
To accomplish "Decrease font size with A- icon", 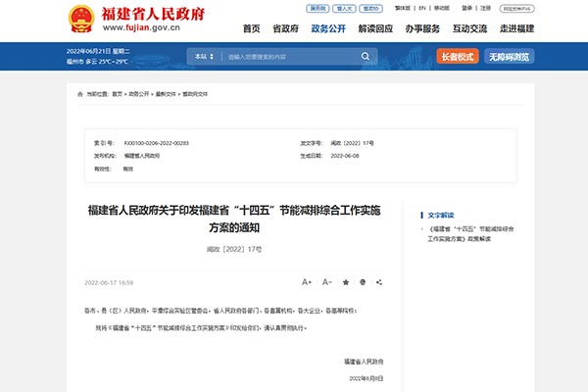I will [x=326, y=282].
